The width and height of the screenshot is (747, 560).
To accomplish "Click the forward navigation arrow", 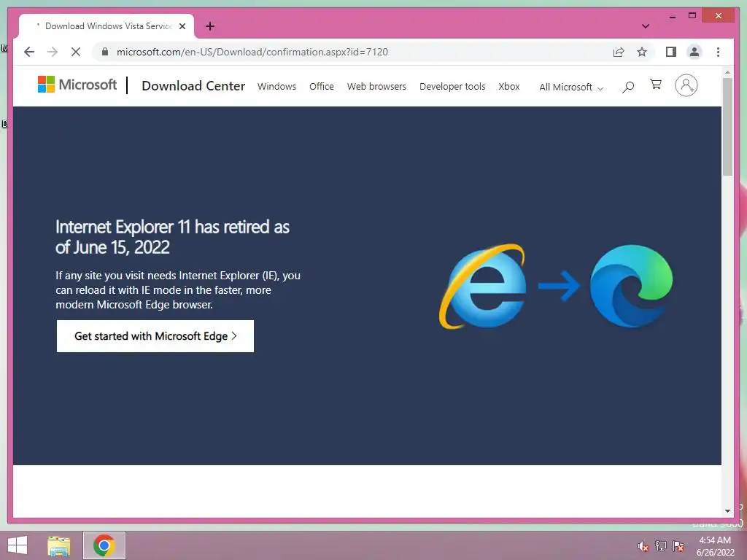I will point(53,52).
